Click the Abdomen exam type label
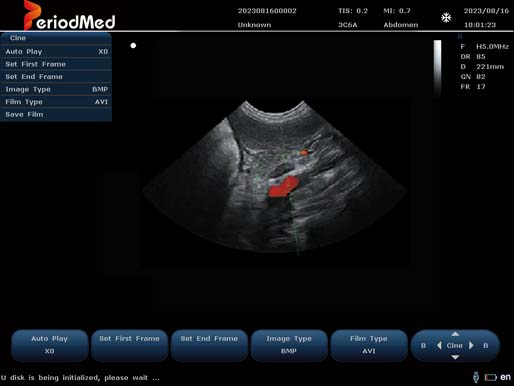 [x=400, y=25]
